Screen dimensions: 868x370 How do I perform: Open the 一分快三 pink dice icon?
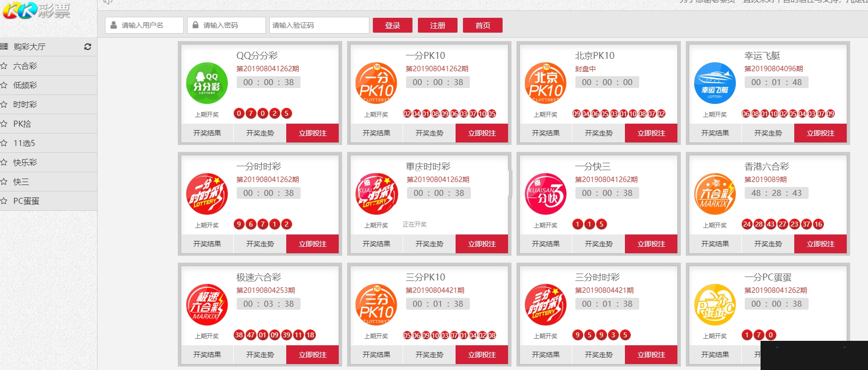coord(545,194)
